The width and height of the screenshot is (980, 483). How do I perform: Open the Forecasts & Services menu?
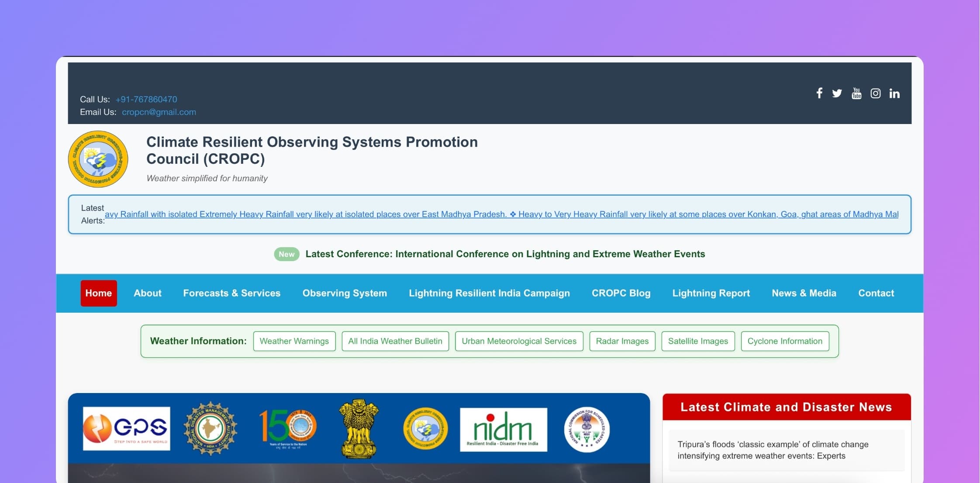pyautogui.click(x=231, y=293)
